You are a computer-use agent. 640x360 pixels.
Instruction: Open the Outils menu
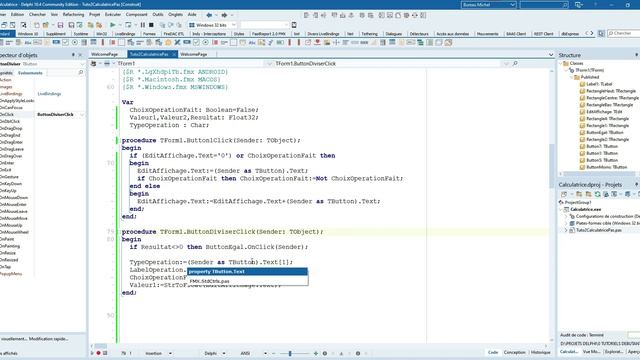point(158,15)
